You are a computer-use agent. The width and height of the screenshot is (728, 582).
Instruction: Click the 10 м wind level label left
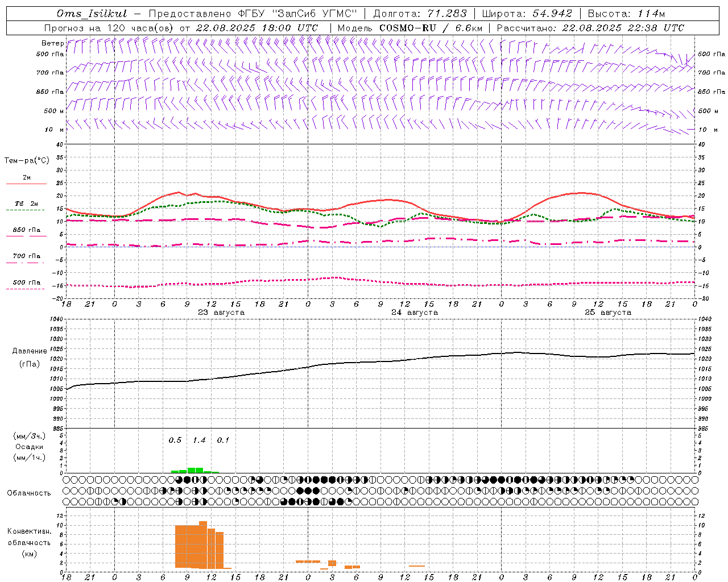(53, 130)
